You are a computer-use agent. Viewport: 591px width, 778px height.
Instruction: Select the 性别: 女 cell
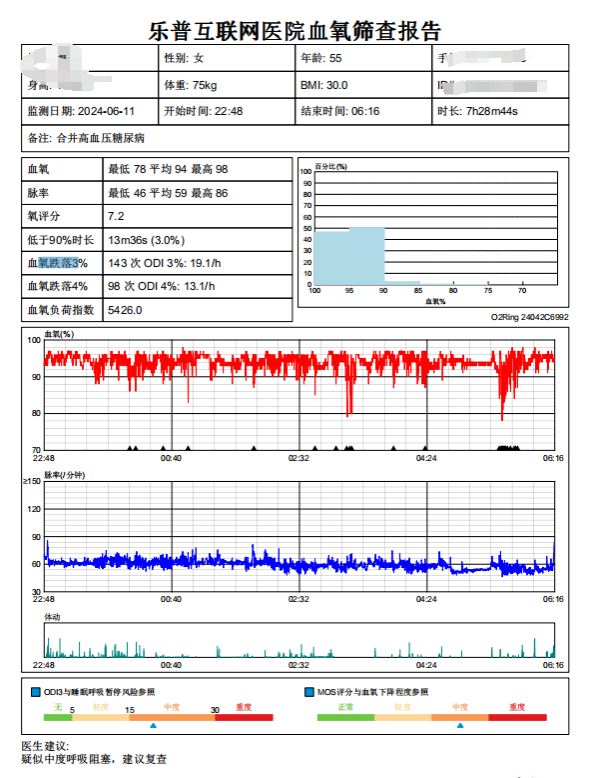227,58
